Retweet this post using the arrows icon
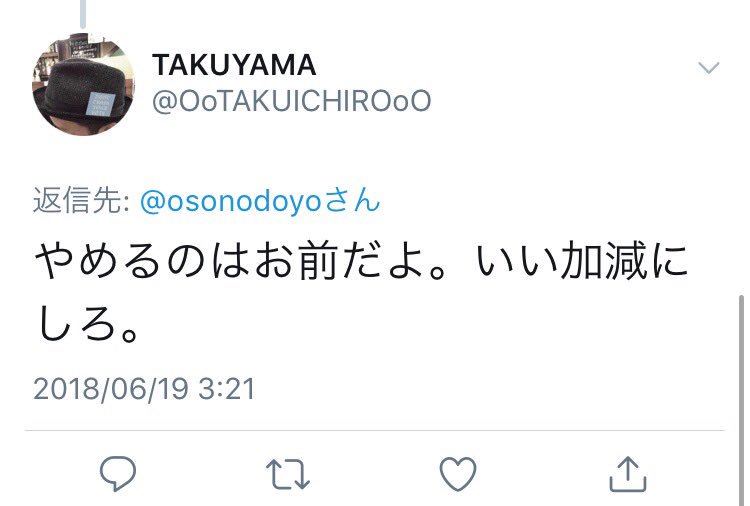This screenshot has width=750, height=506. 287,474
